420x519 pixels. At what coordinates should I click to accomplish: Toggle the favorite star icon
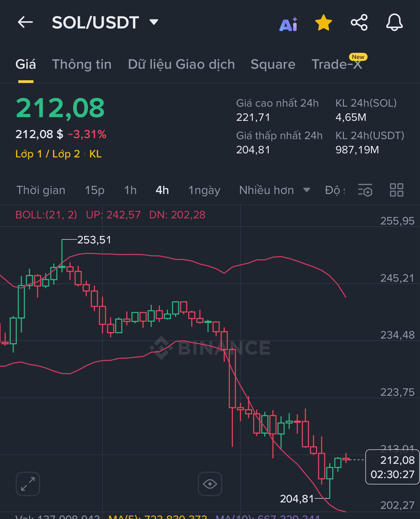click(x=323, y=23)
